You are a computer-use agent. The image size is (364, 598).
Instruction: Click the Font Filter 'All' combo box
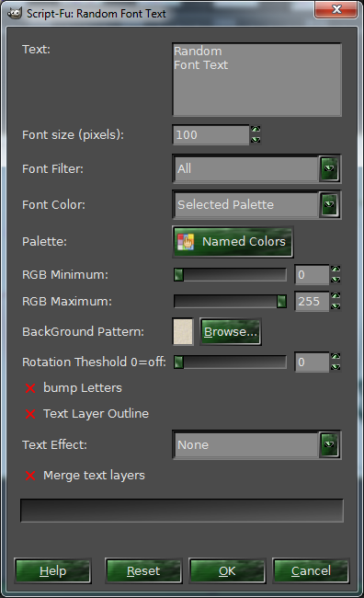coord(256,168)
